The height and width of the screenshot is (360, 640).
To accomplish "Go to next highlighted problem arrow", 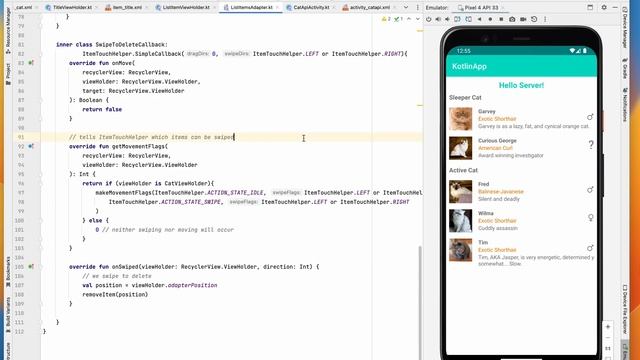I will click(x=418, y=19).
